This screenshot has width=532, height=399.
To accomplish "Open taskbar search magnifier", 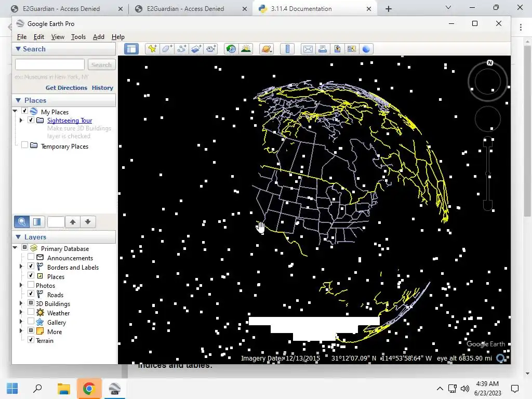I will [37, 389].
